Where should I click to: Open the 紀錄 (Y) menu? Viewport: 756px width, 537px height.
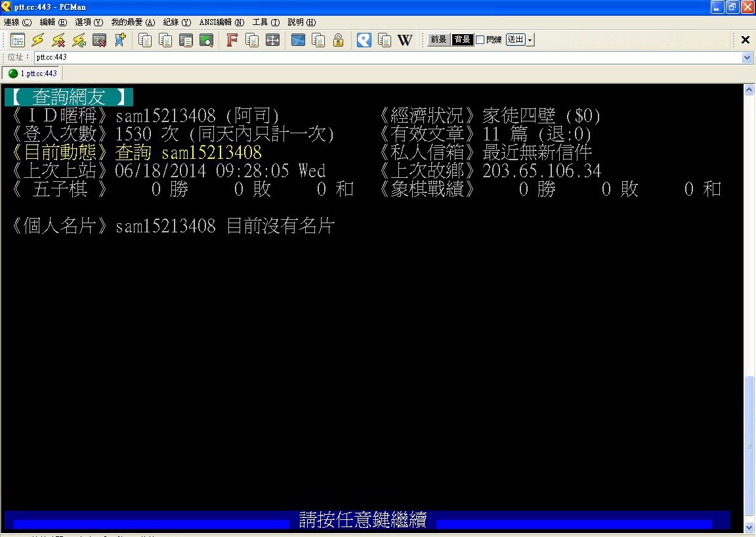pos(177,22)
